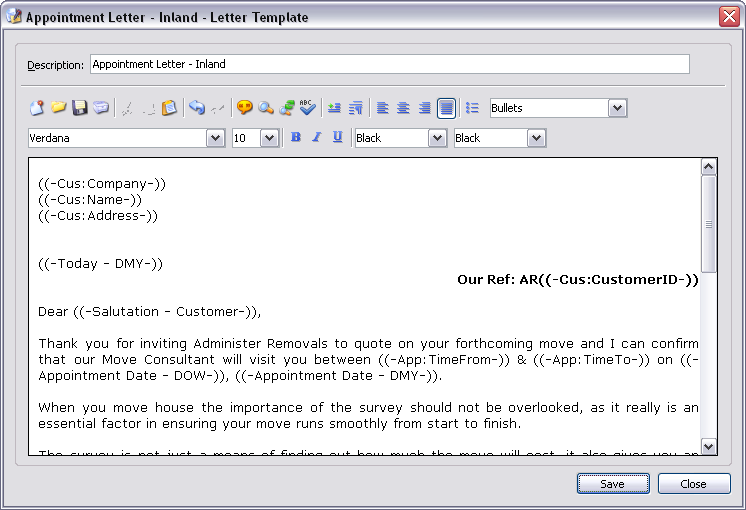Toggle bold formatting
Image resolution: width=746 pixels, height=510 pixels.
coord(295,138)
